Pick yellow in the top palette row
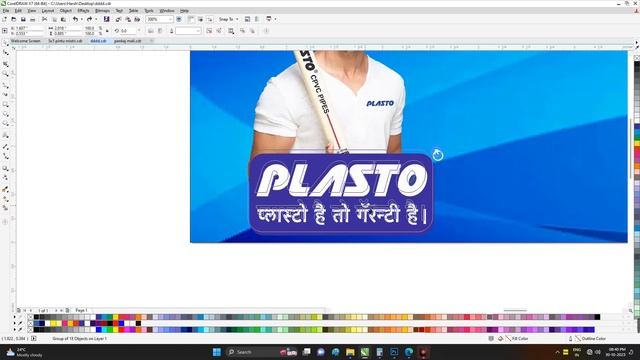The width and height of the screenshot is (640, 360). point(116,317)
